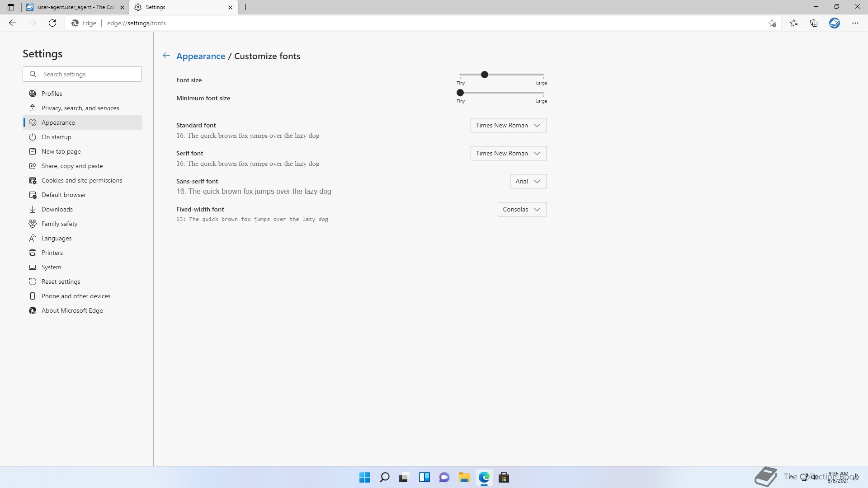Expand the Serif font Times New Roman dropdown
The width and height of the screenshot is (868, 488).
(508, 153)
